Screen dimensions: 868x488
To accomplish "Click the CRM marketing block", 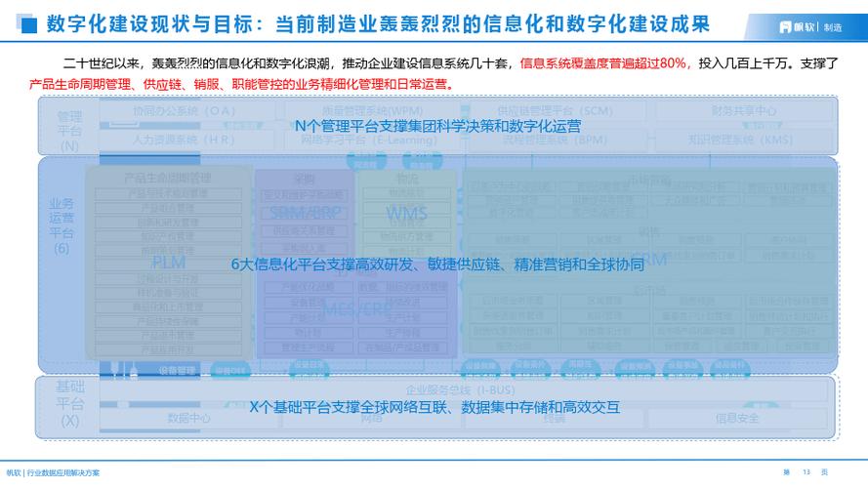I will point(647,260).
